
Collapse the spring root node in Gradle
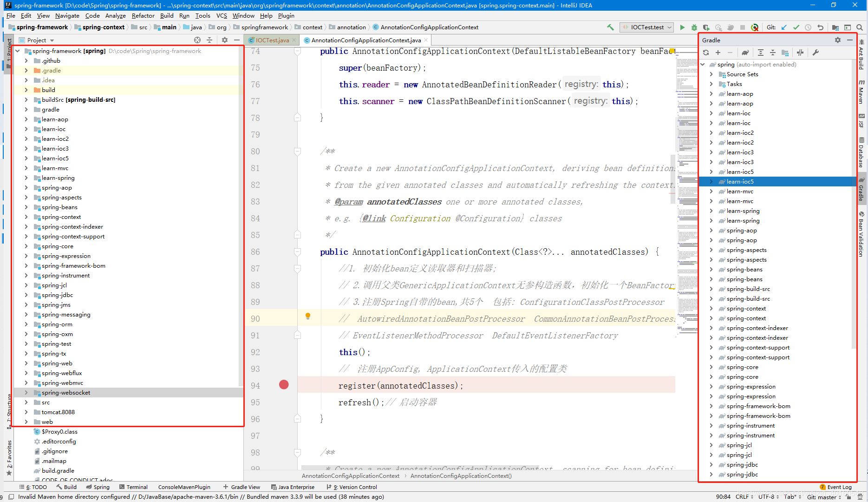[x=703, y=65]
